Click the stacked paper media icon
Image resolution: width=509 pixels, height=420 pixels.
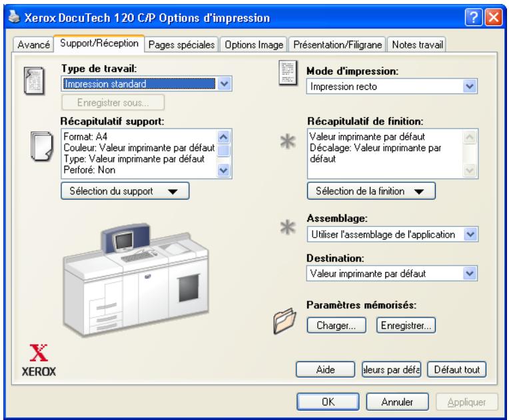pyautogui.click(x=42, y=146)
